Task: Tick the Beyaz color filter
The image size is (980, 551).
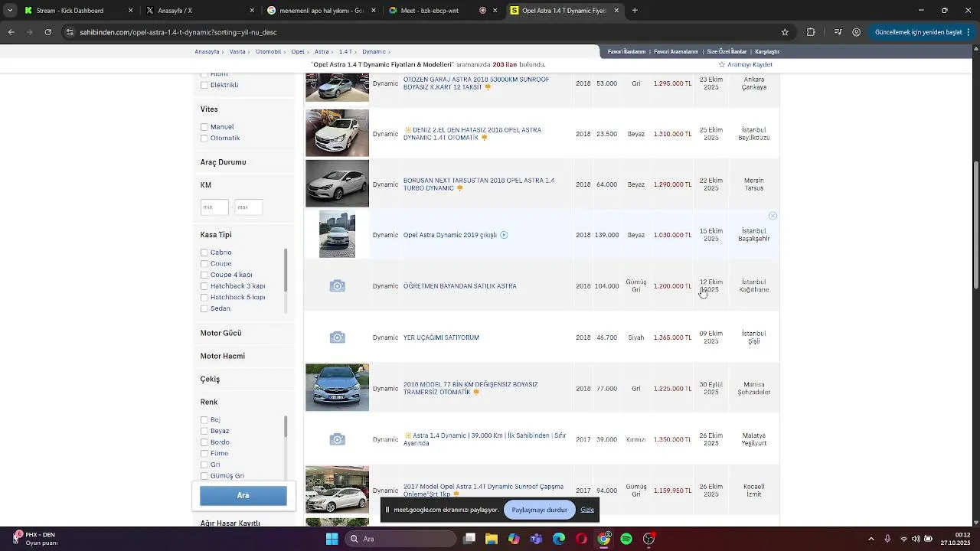Action: pyautogui.click(x=204, y=432)
